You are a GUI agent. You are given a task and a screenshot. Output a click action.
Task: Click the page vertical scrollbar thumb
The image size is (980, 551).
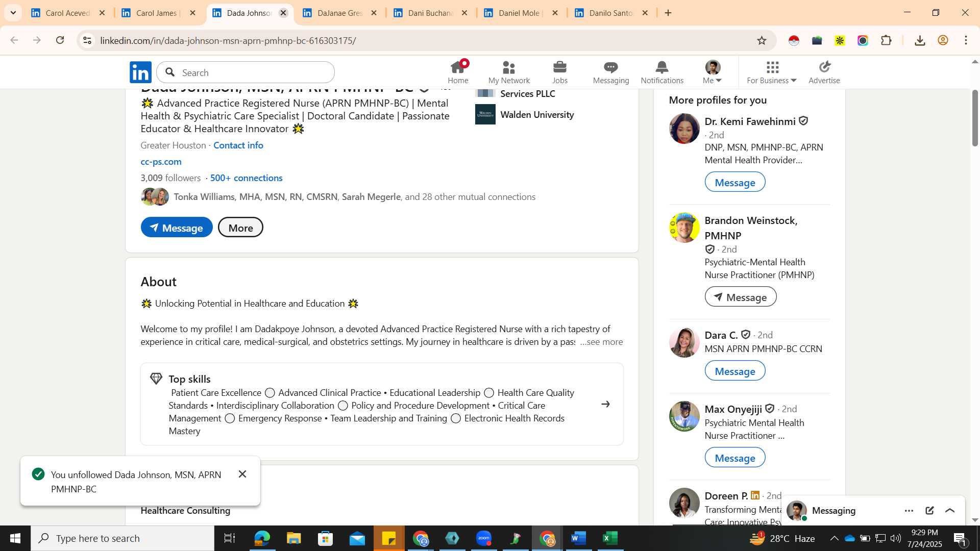(x=975, y=118)
